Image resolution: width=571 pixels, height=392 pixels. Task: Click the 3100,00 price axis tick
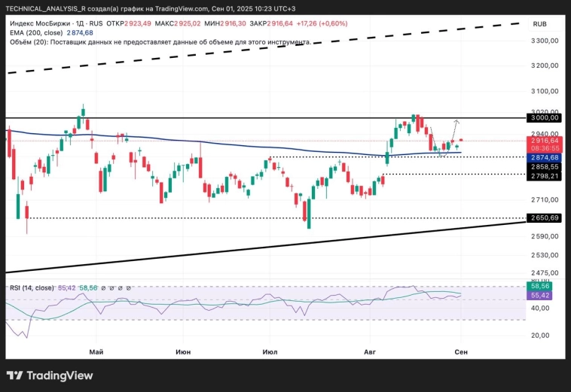click(545, 91)
